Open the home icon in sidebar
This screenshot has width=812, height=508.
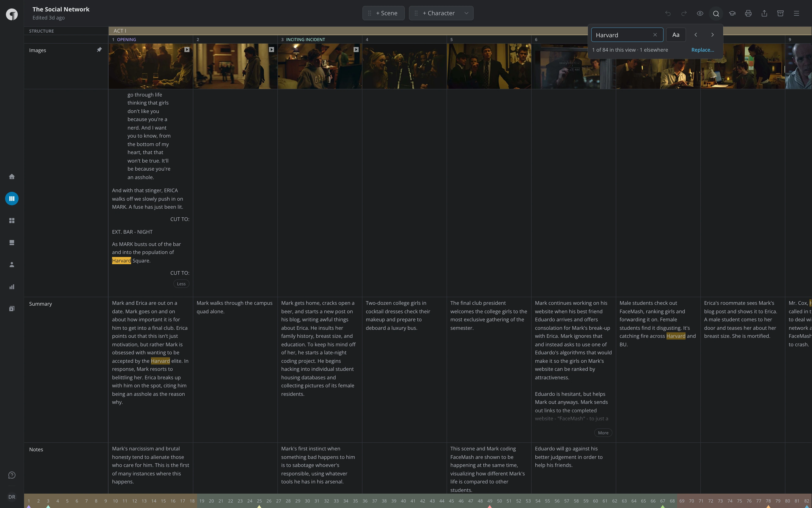(x=12, y=176)
